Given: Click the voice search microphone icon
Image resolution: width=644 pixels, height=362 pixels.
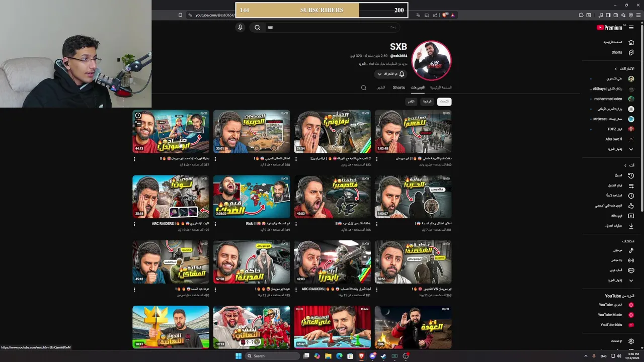Looking at the screenshot, I should (x=240, y=27).
